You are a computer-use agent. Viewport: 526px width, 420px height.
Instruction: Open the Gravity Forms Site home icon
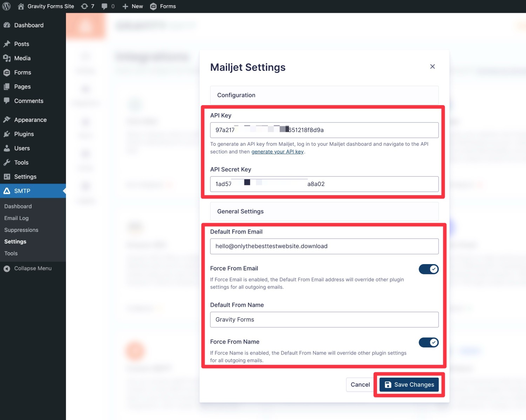21,6
